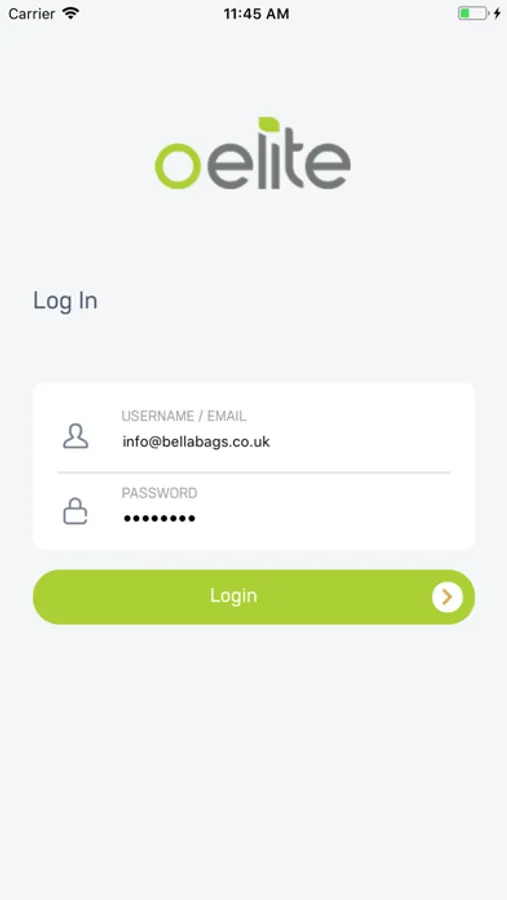Click the user profile icon beside username

click(x=75, y=436)
